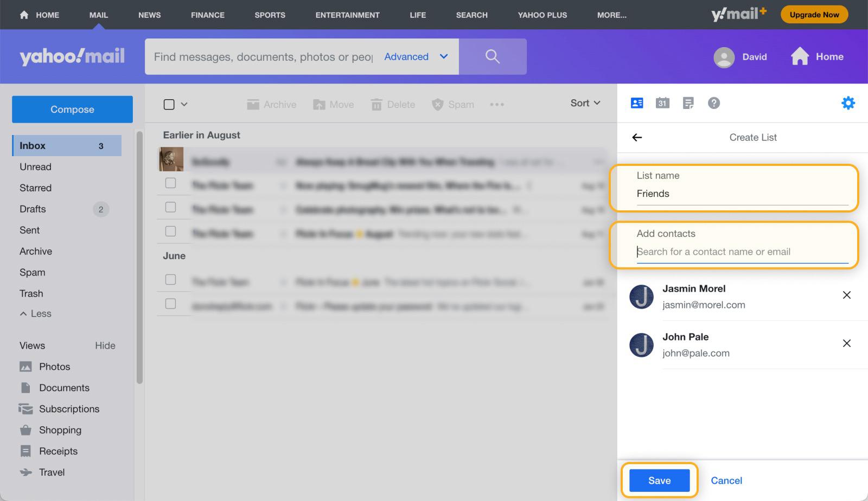Click the Home house icon
The image size is (868, 501).
[x=800, y=56]
